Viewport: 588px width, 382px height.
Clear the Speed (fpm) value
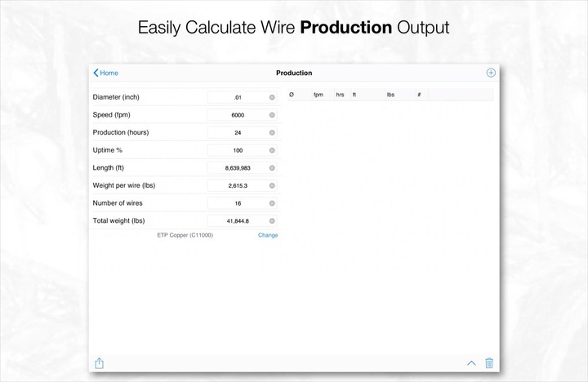272,115
